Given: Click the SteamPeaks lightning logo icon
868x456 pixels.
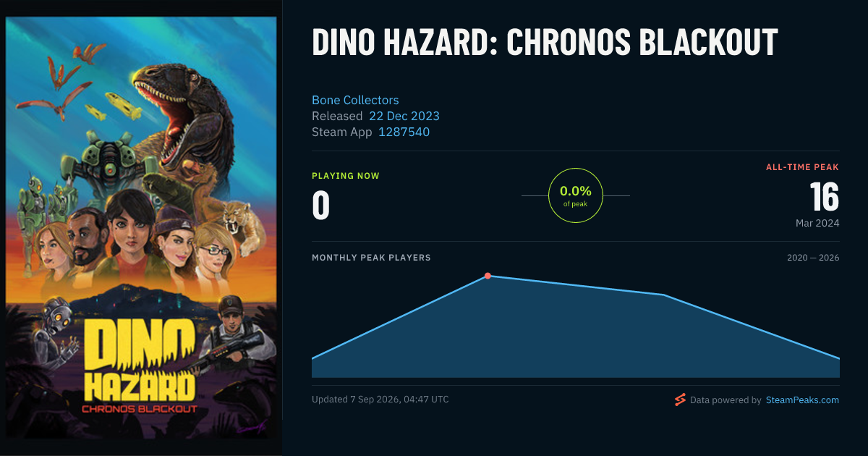Looking at the screenshot, I should pyautogui.click(x=680, y=400).
